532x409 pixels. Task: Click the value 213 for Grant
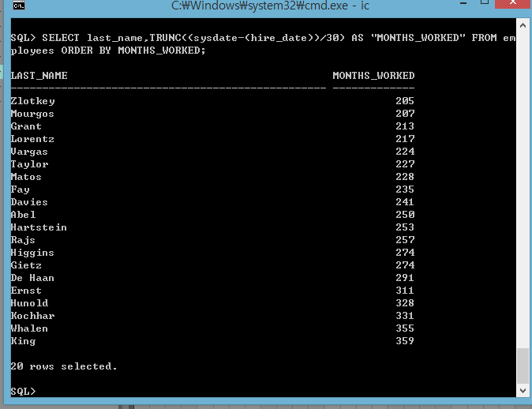[x=405, y=126]
